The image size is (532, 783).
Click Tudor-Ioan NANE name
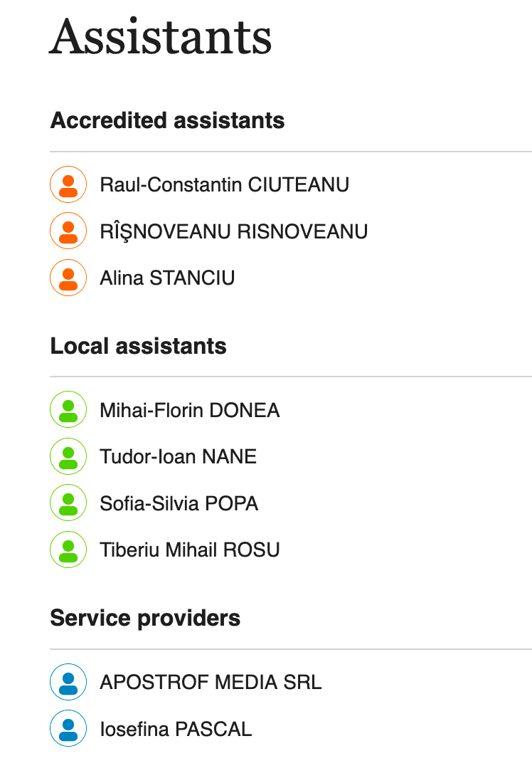pos(179,457)
